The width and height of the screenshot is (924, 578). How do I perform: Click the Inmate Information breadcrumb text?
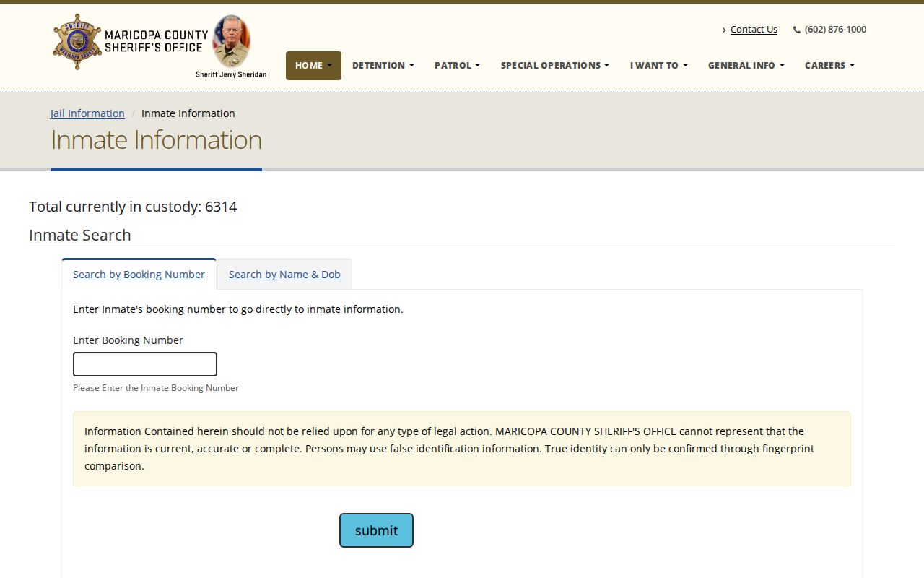[188, 113]
